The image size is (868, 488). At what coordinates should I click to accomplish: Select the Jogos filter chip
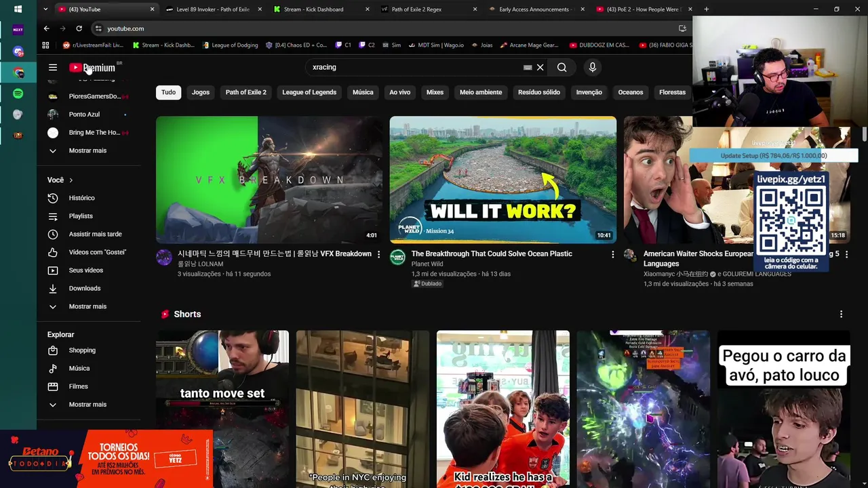(201, 92)
